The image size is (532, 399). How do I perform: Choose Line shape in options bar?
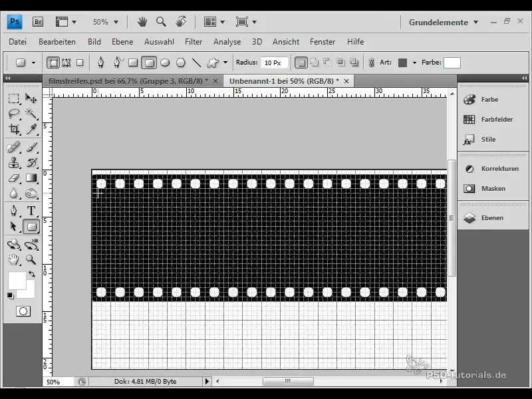pyautogui.click(x=196, y=63)
